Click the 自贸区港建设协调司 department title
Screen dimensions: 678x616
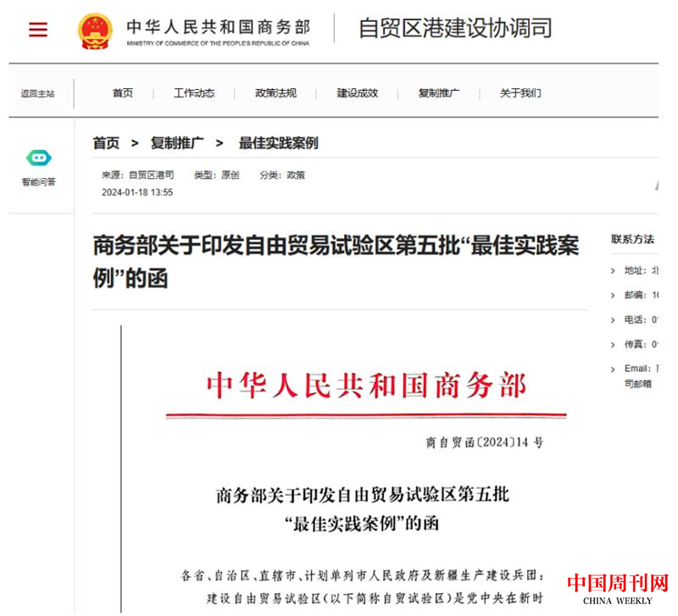[455, 28]
